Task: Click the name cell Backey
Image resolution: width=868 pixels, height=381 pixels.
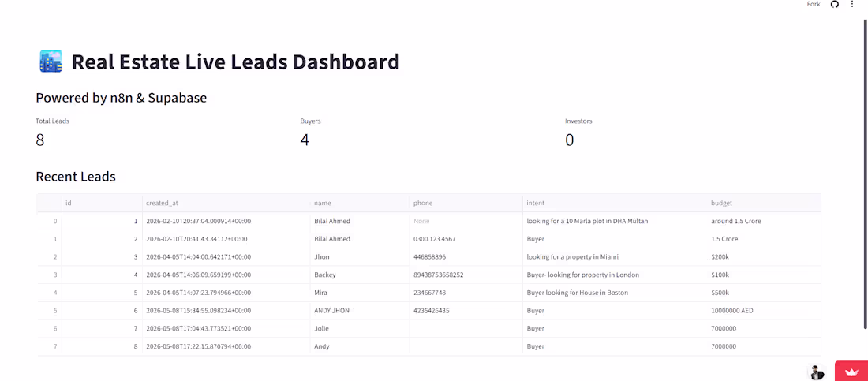Action: click(360, 275)
